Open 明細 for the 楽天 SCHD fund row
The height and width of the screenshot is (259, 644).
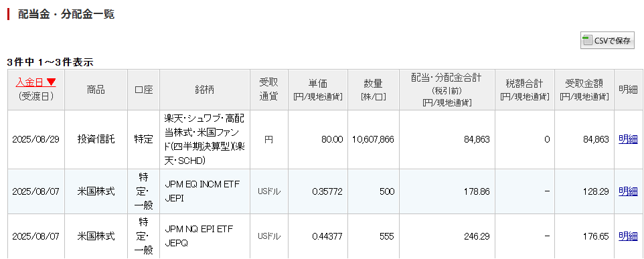click(628, 140)
